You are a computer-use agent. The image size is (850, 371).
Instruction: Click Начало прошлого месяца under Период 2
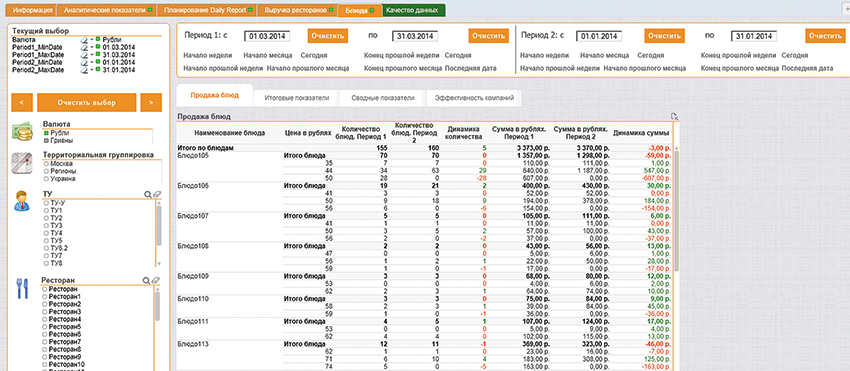pyautogui.click(x=645, y=68)
